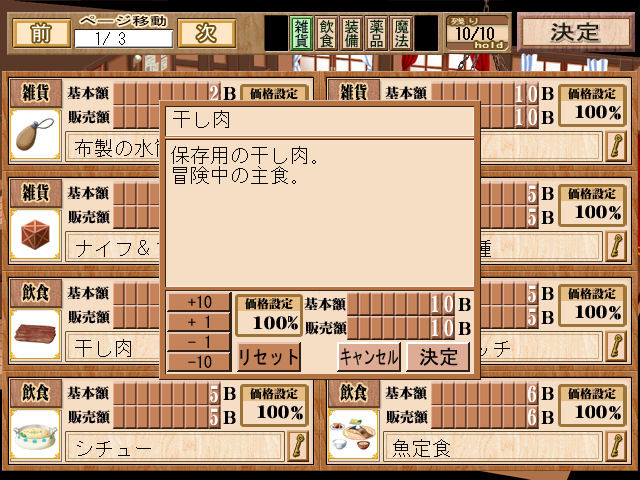Lower price with the −10 button
640x480 pixels.
tap(199, 362)
